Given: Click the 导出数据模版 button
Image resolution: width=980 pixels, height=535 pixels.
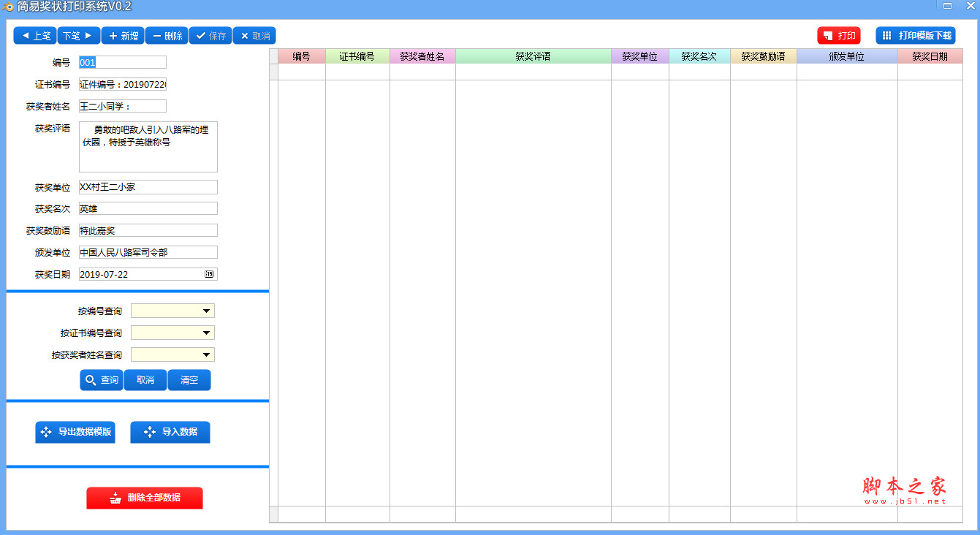Looking at the screenshot, I should [75, 432].
